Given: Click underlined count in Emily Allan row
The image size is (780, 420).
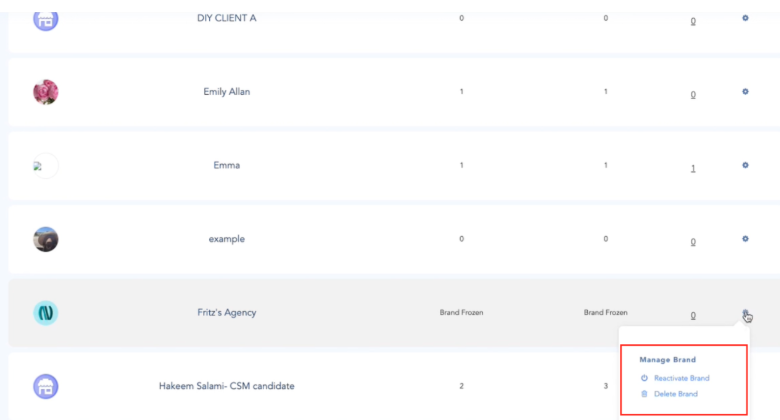Looking at the screenshot, I should click(693, 94).
